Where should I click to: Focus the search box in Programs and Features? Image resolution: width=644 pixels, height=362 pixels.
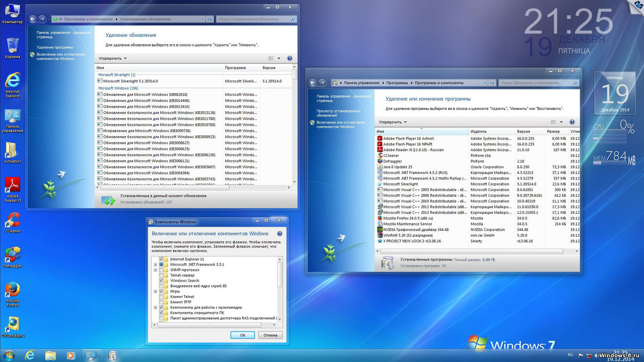[x=539, y=83]
